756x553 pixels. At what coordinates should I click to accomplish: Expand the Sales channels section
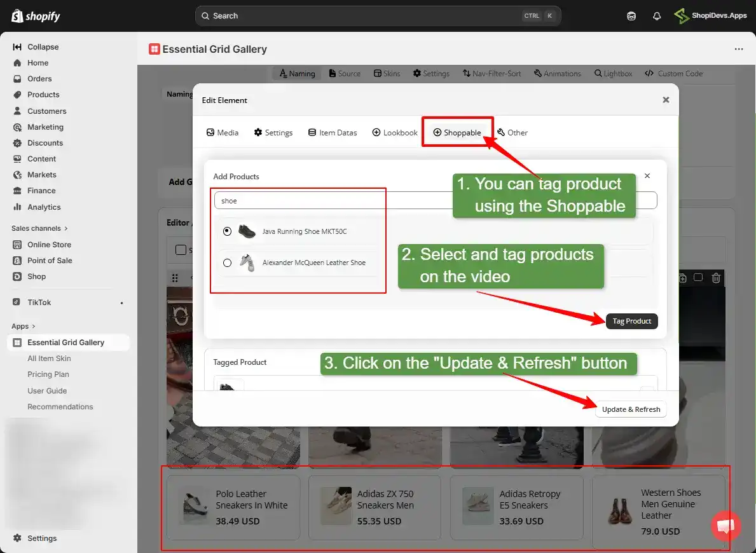(39, 228)
